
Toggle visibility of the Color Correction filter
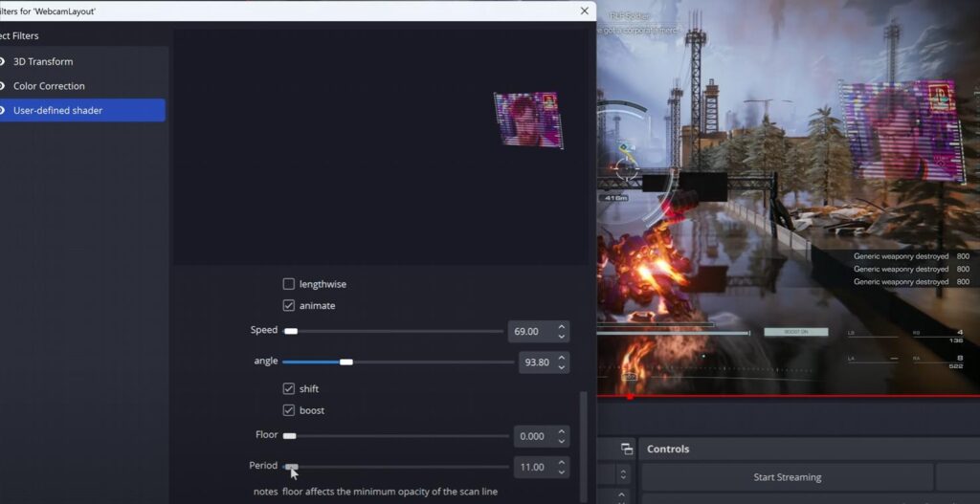2,85
